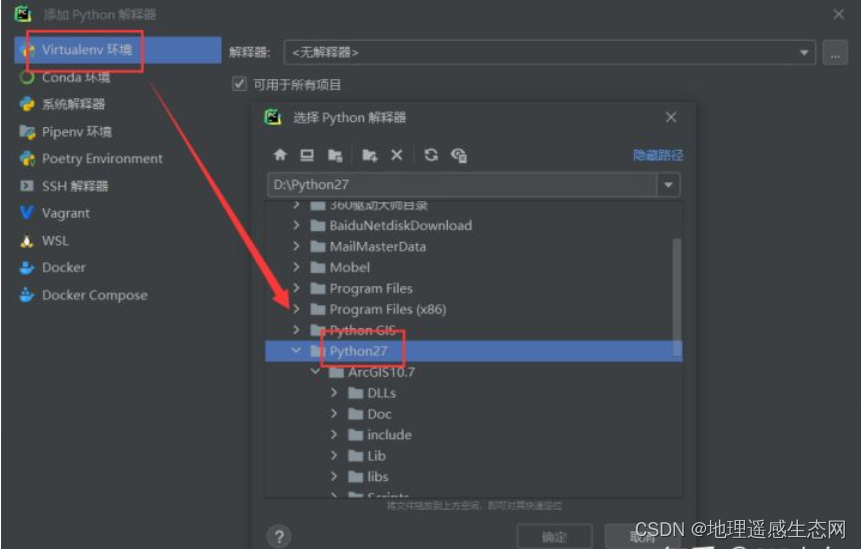This screenshot has width=861, height=549.
Task: Click show hidden files icon
Action: coord(459,155)
